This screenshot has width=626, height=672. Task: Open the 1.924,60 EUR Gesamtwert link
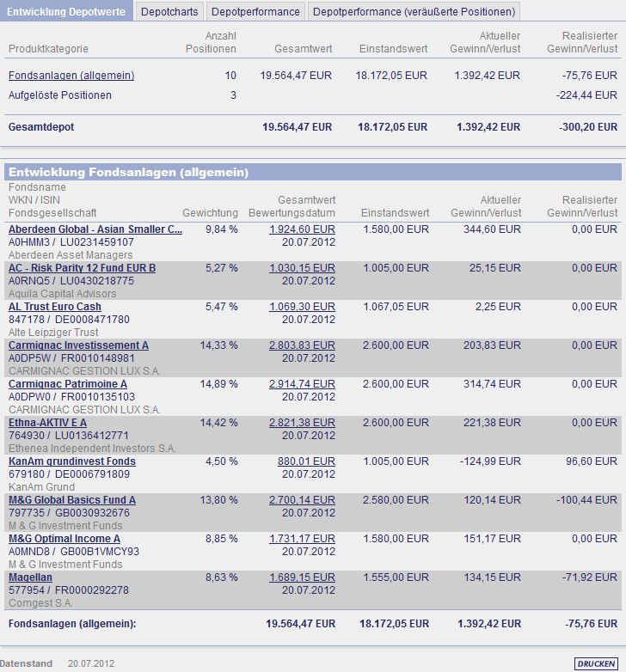tap(303, 229)
